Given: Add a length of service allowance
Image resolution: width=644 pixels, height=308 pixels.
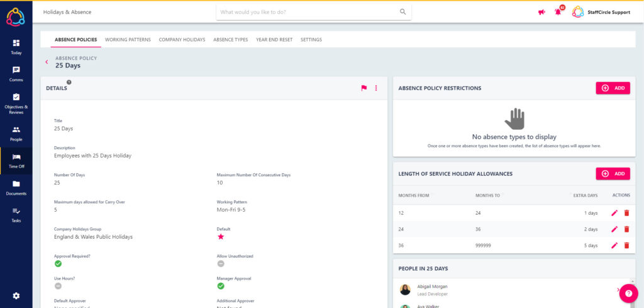Looking at the screenshot, I should [x=613, y=174].
